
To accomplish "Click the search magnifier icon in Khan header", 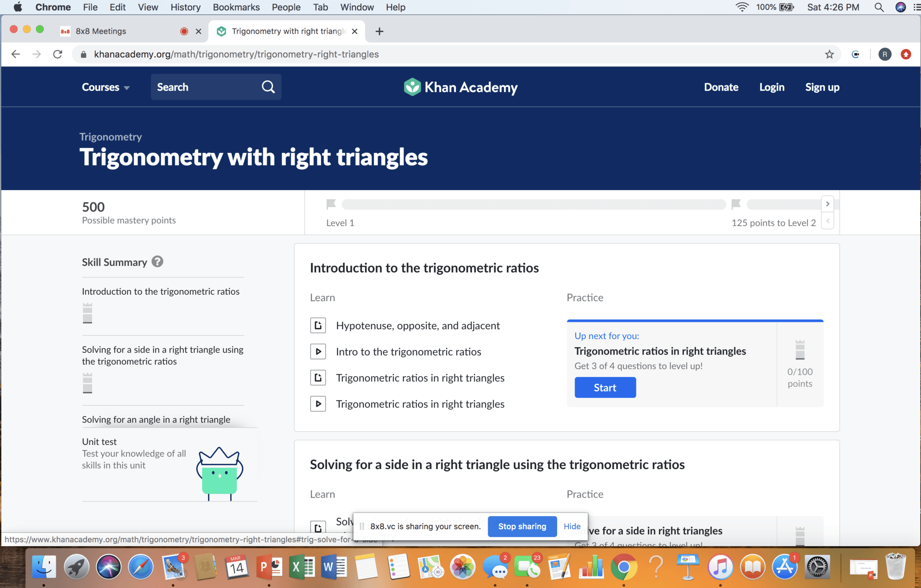I will click(x=268, y=87).
